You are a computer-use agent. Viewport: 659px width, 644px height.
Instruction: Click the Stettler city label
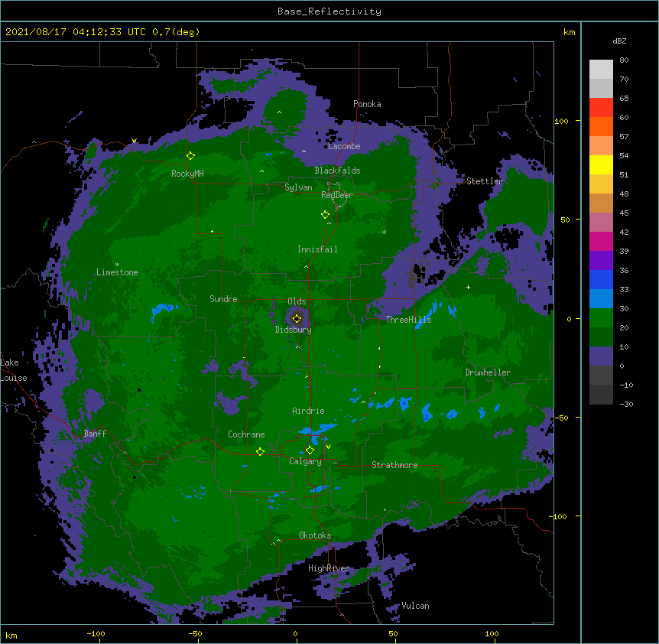(x=485, y=181)
